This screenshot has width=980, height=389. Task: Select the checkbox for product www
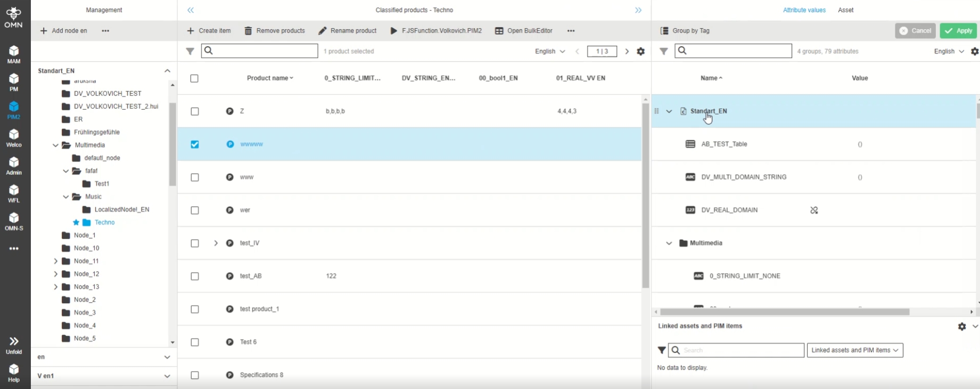point(195,177)
